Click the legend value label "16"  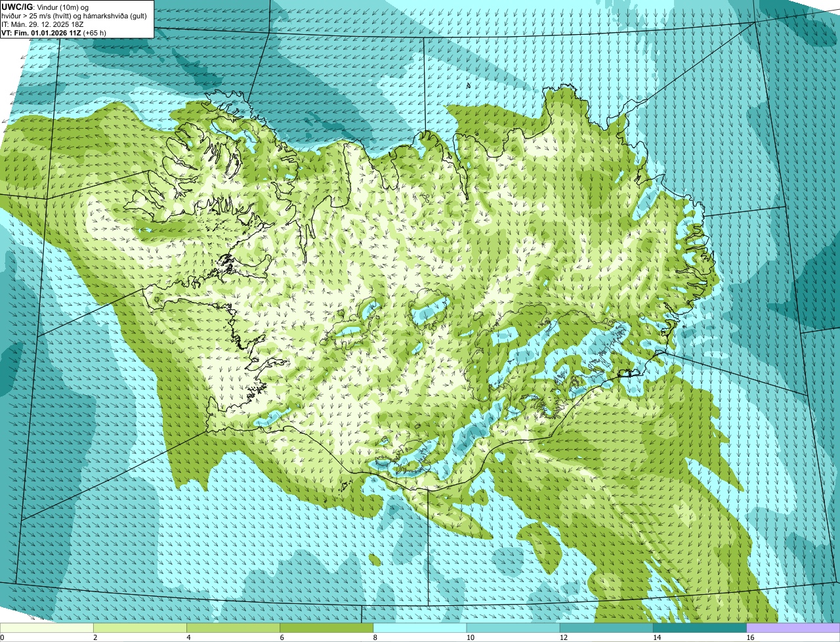point(751,637)
